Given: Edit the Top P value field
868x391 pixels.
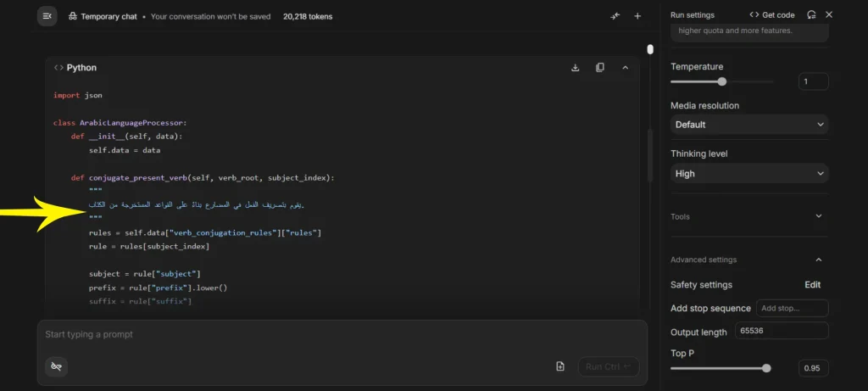Looking at the screenshot, I should pyautogui.click(x=813, y=368).
